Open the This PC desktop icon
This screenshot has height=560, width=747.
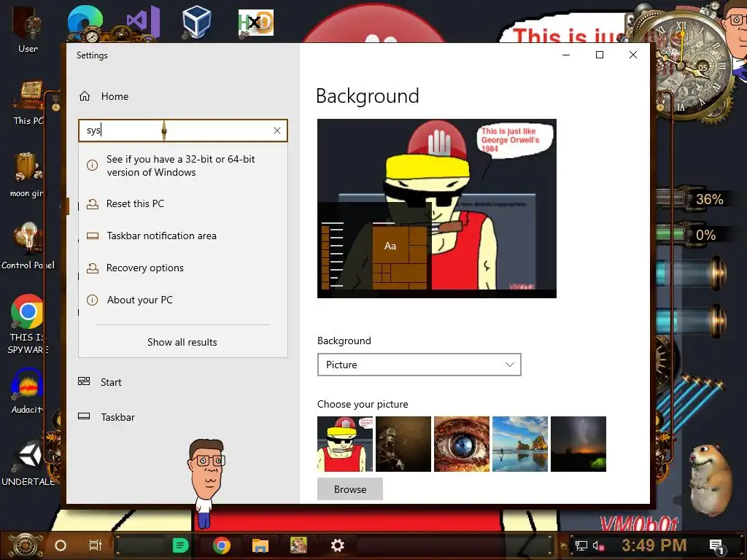pos(28,102)
